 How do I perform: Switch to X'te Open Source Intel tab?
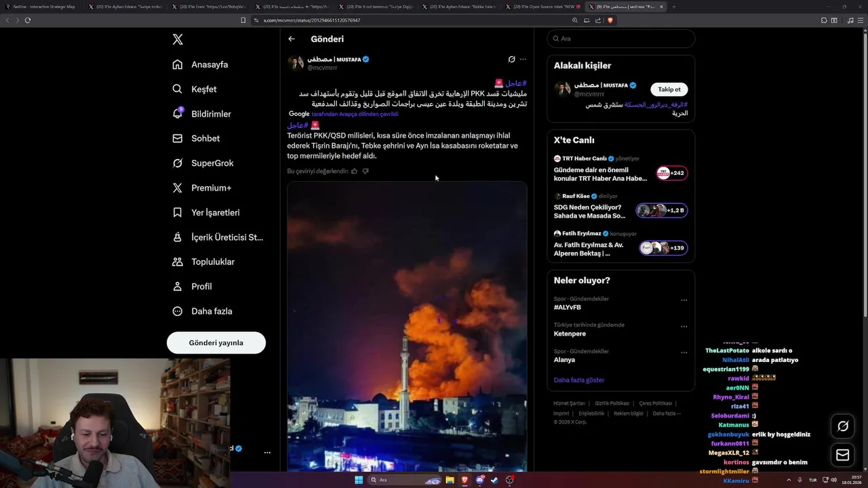pos(543,7)
